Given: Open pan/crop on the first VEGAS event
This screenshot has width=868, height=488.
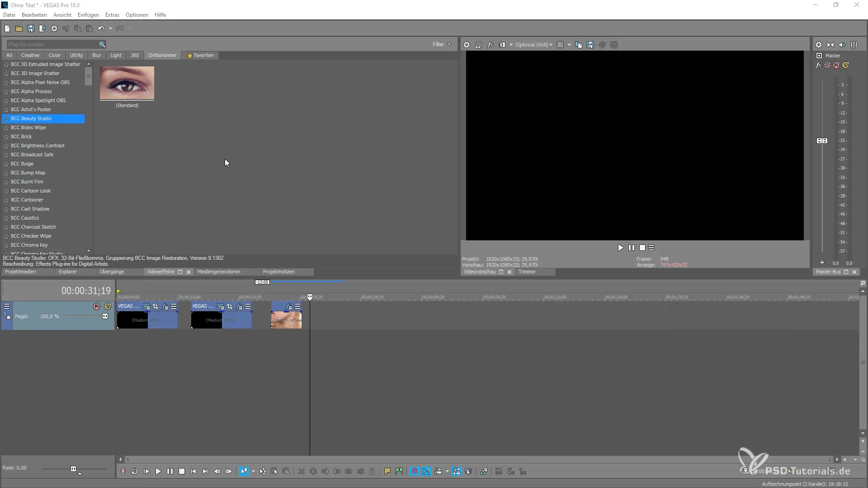Looking at the screenshot, I should tap(156, 306).
